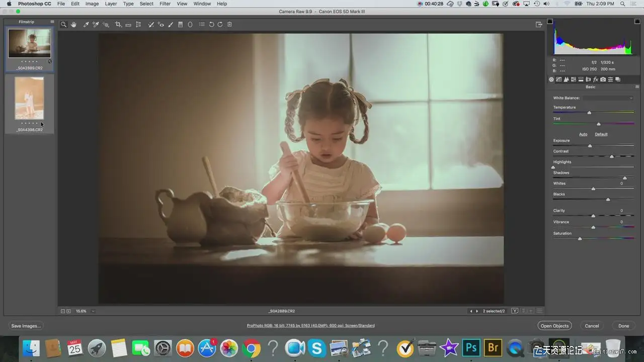
Task: Select the _S0A4398.CR2 filmstrip thumbnail
Action: point(29,98)
